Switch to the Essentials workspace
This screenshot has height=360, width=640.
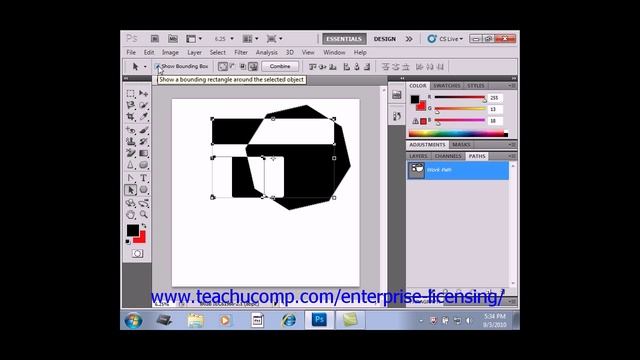point(344,39)
